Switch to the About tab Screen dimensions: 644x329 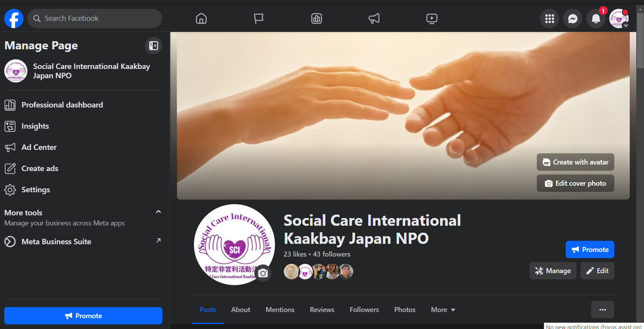(x=241, y=310)
